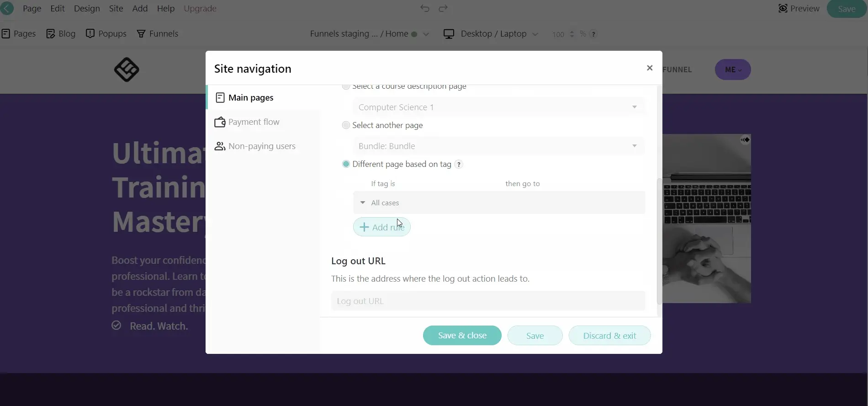Image resolution: width=868 pixels, height=406 pixels.
Task: Click the Discard & exit button
Action: 609,336
